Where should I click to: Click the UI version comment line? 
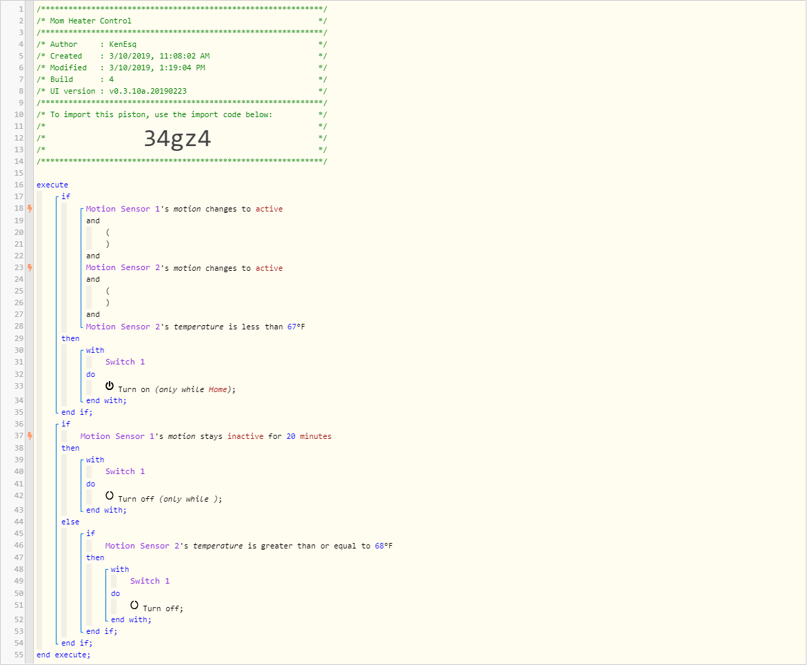tap(182, 91)
